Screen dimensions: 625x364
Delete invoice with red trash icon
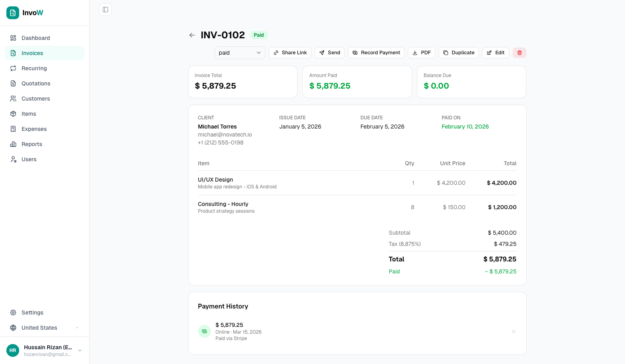520,53
